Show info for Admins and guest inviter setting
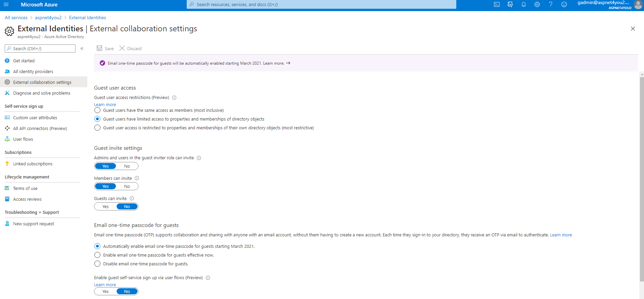Screen dimensions: 644x299 199,158
